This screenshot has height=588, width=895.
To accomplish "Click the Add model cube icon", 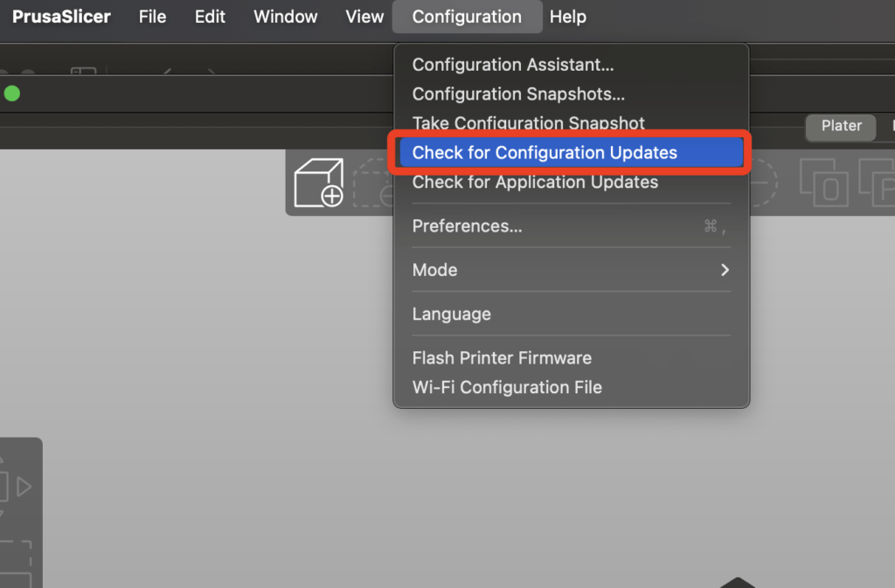I will tap(319, 183).
